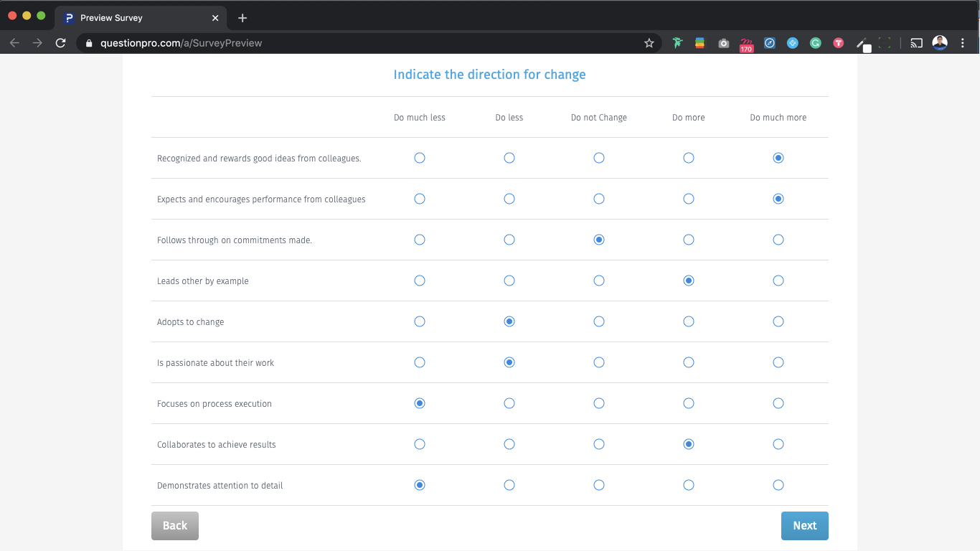Set Leads other by example to Do much less
The image size is (980, 551).
point(420,281)
